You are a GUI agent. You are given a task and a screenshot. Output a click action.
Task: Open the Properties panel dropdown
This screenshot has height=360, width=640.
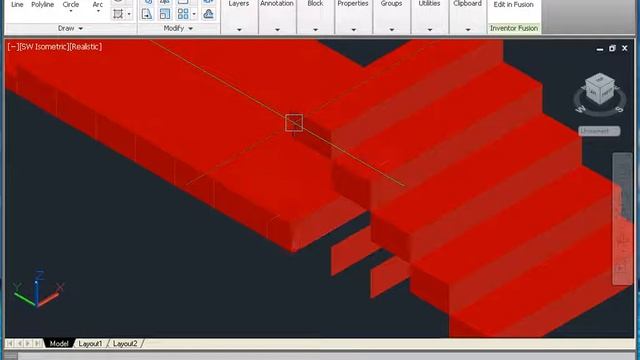353,29
